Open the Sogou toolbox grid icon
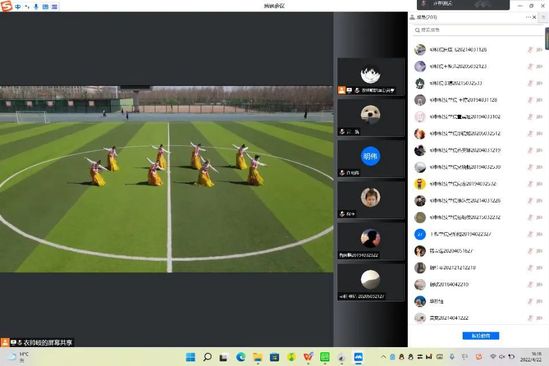The height and width of the screenshot is (366, 549). point(55,7)
